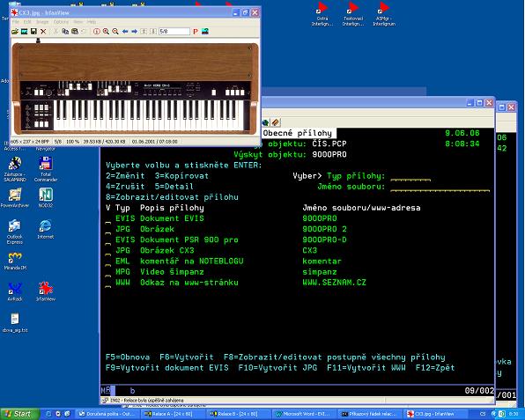Click the Save floppy icon in IrfanView

tap(33, 32)
